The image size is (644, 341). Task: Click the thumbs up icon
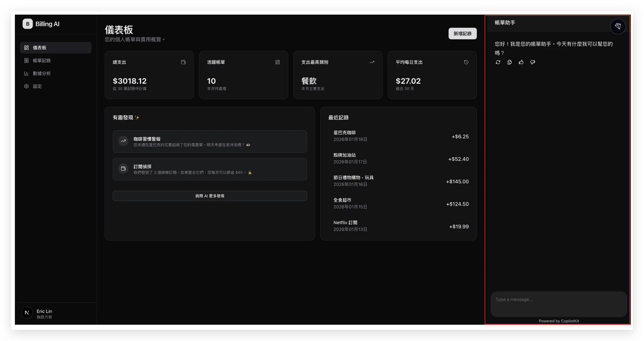coord(521,62)
